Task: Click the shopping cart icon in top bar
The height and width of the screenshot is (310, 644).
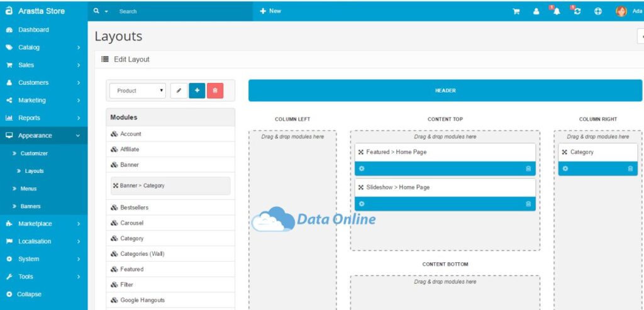Action: (516, 11)
